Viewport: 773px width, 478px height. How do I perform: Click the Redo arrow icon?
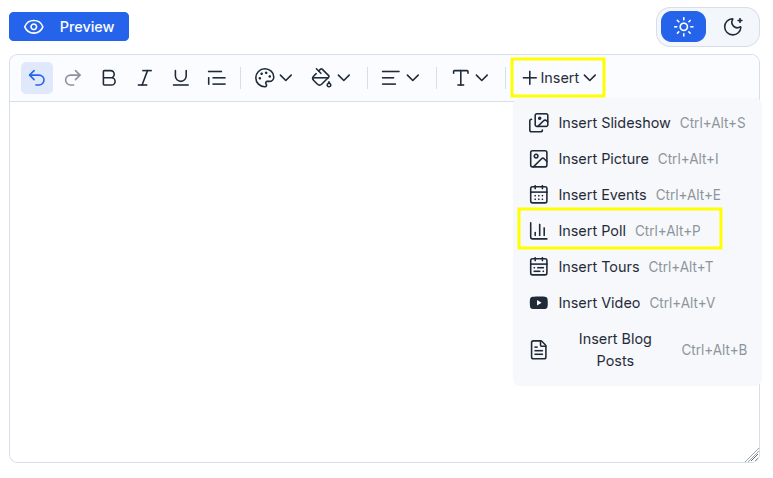(73, 78)
